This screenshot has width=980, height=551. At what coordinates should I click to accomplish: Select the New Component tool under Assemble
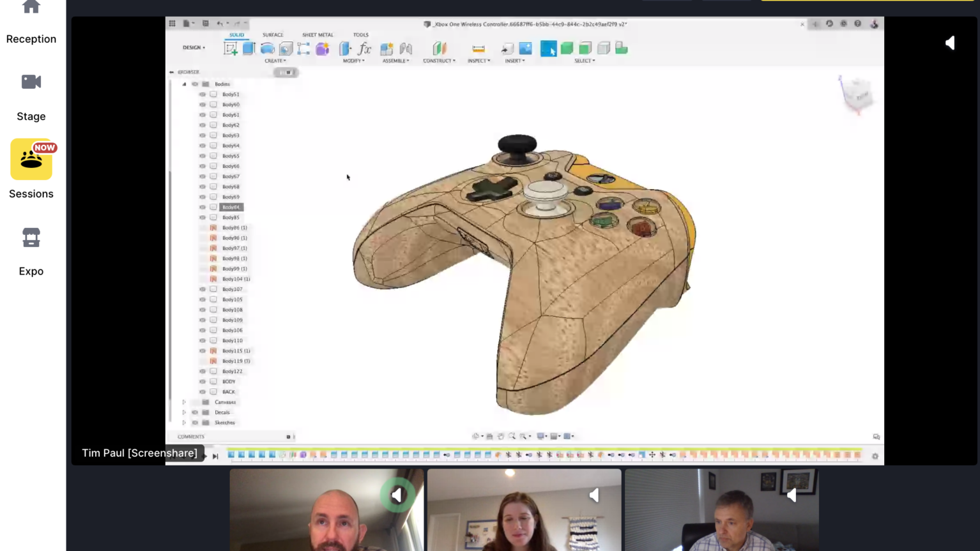pyautogui.click(x=387, y=49)
